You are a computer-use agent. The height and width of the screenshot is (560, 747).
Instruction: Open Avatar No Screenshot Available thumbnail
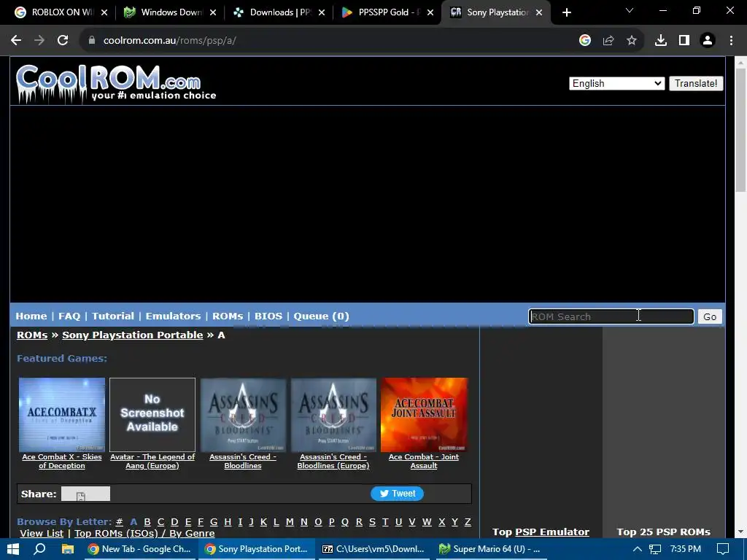[x=152, y=415]
